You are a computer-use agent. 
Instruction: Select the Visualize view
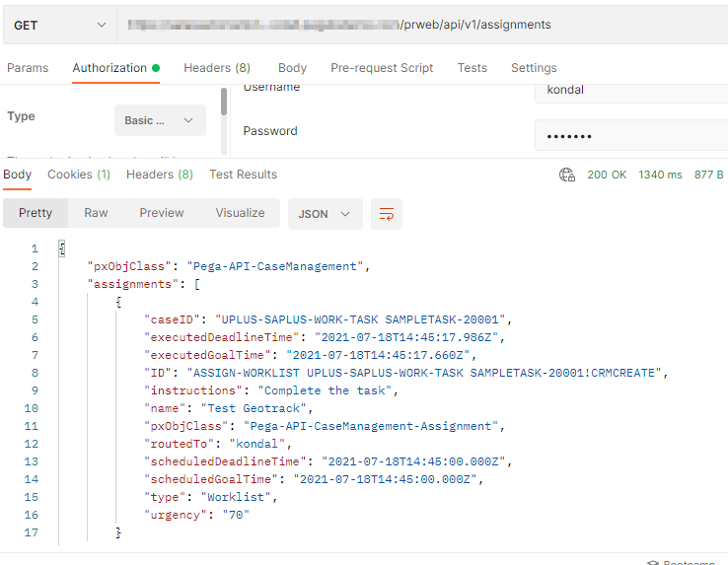tap(241, 213)
